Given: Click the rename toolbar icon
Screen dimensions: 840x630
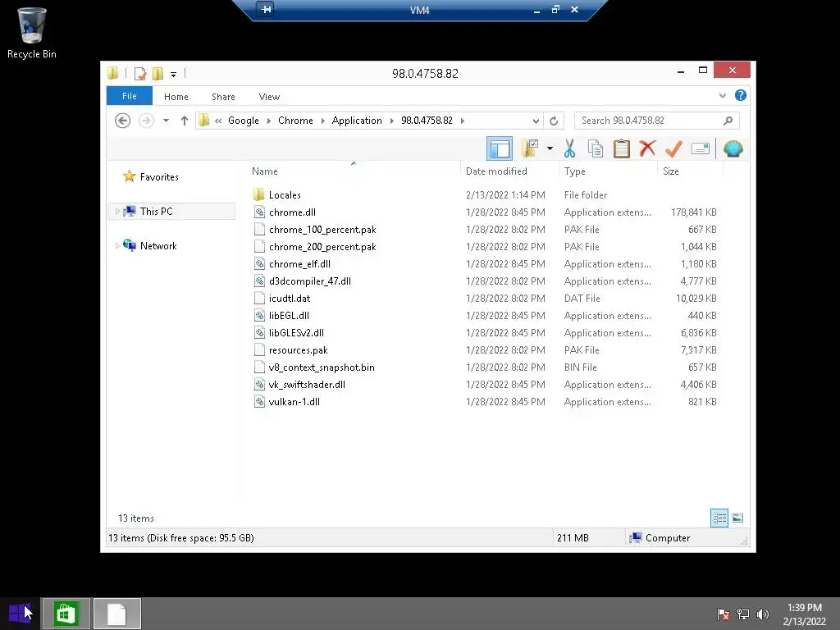Looking at the screenshot, I should tap(701, 148).
